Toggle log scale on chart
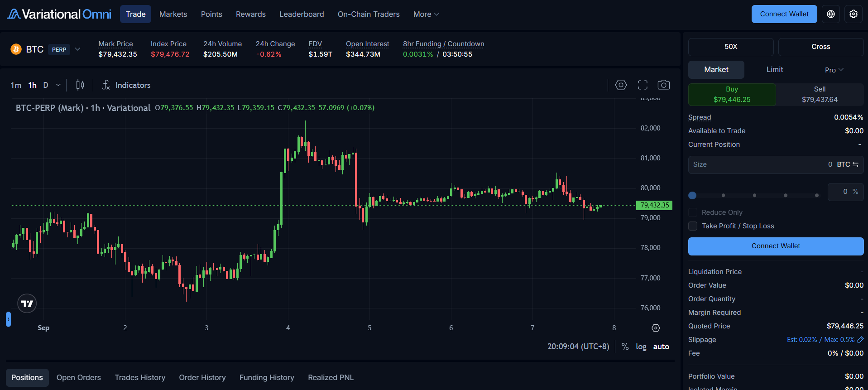 [641, 347]
